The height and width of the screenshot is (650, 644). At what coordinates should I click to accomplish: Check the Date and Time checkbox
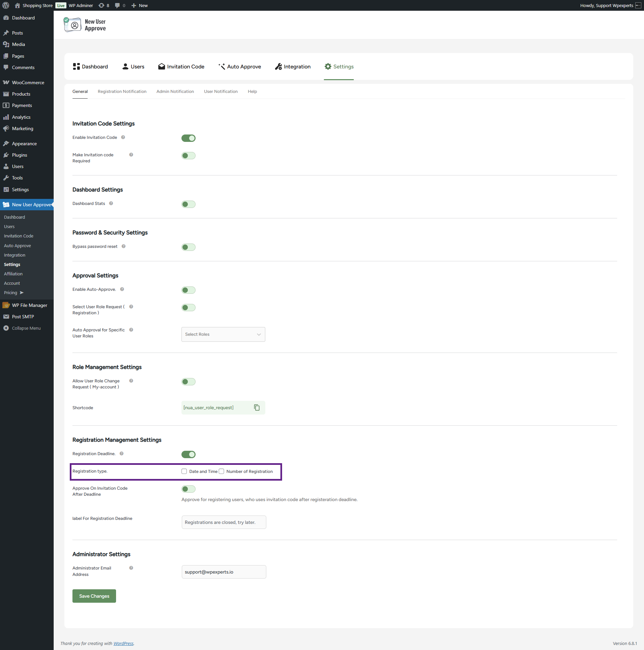click(x=184, y=471)
